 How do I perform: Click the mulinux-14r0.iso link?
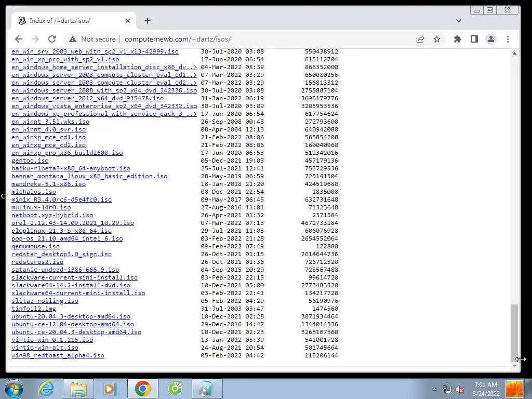pyautogui.click(x=41, y=207)
